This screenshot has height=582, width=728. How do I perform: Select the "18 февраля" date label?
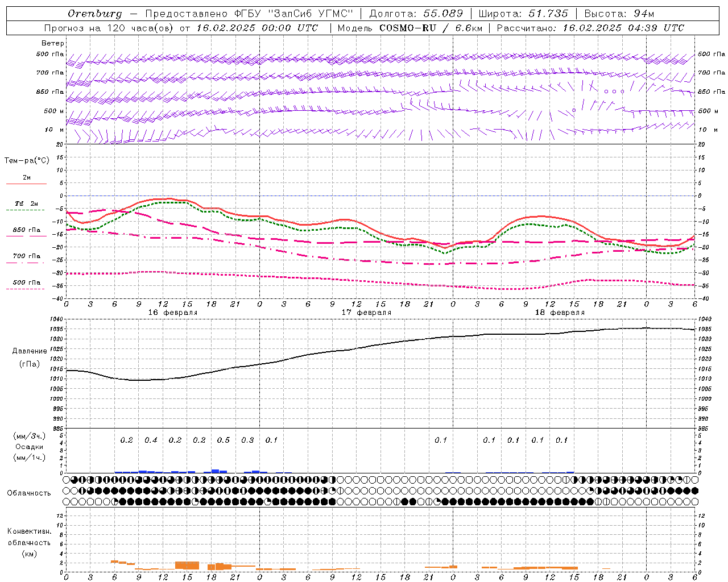pos(560,313)
